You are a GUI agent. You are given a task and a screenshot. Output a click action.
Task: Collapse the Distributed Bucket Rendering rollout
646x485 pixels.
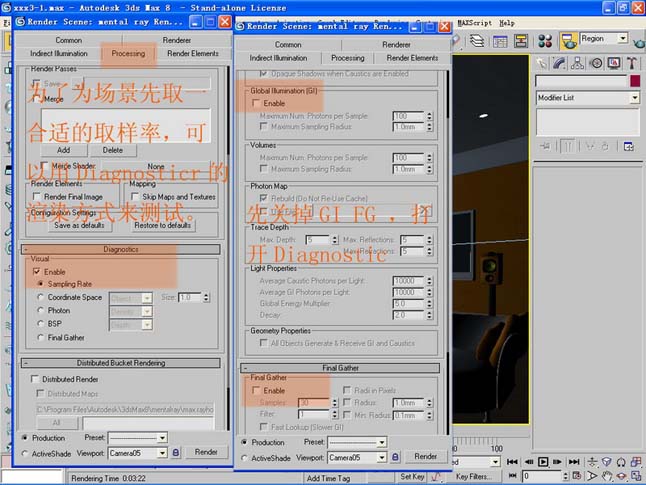[x=121, y=363]
